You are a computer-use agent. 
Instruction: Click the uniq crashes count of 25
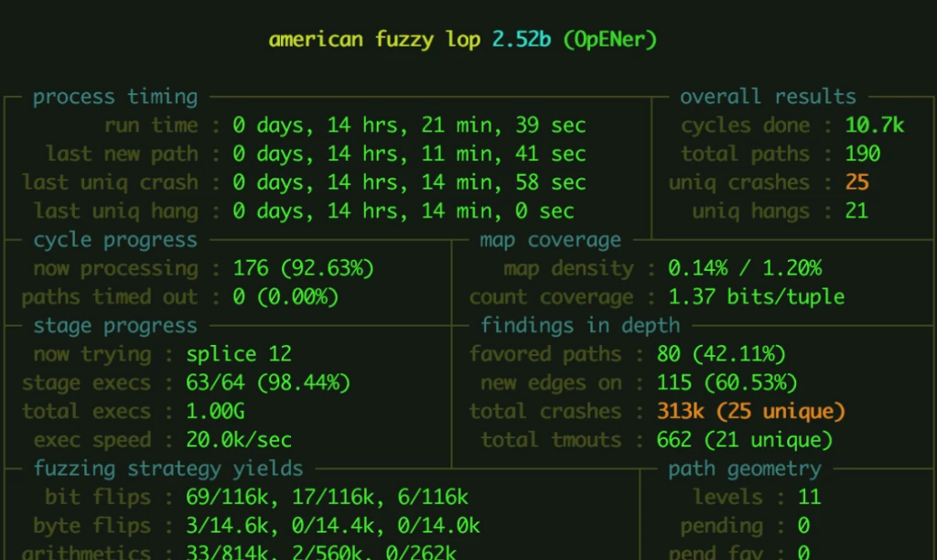click(x=857, y=182)
